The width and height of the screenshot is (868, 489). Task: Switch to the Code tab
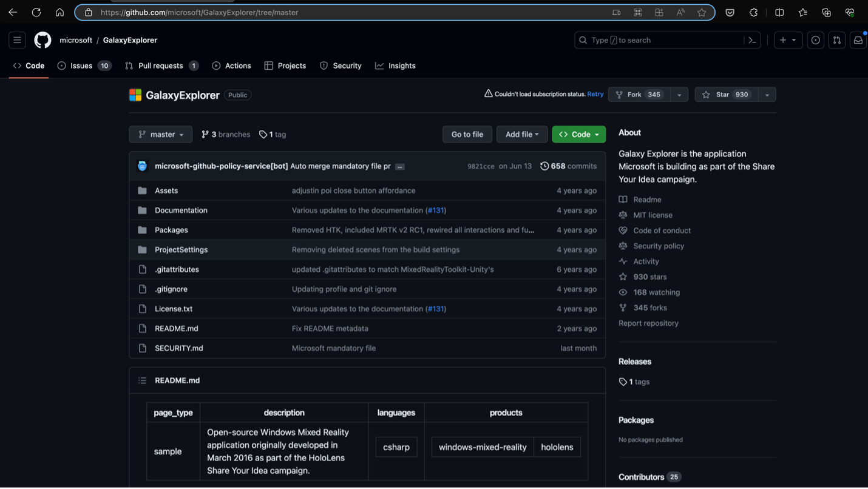pos(29,66)
